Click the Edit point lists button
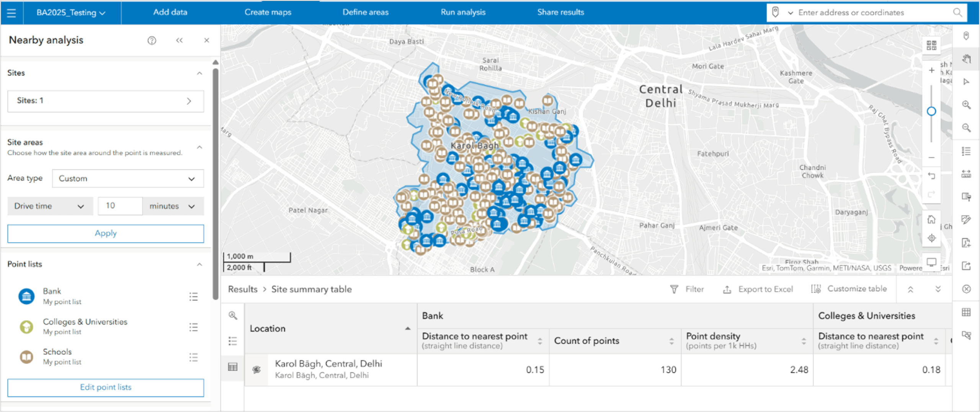The width and height of the screenshot is (980, 412). pos(106,387)
